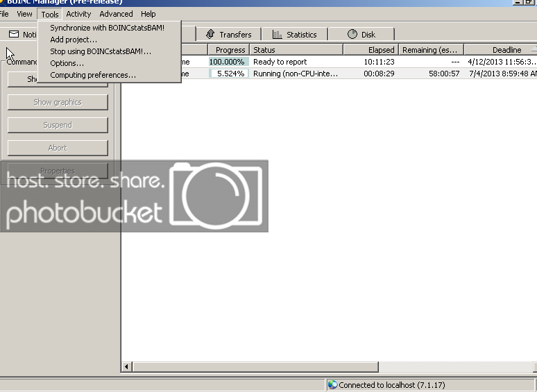Click the connection status globe icon

pos(332,385)
